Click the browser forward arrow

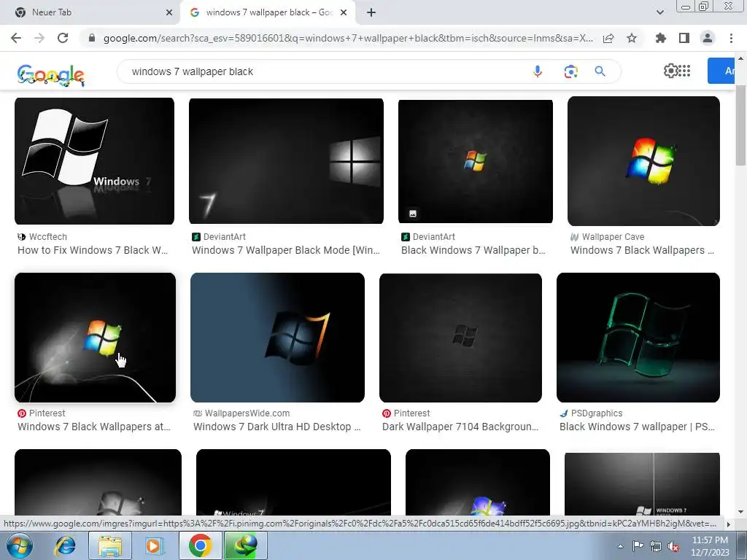click(39, 38)
